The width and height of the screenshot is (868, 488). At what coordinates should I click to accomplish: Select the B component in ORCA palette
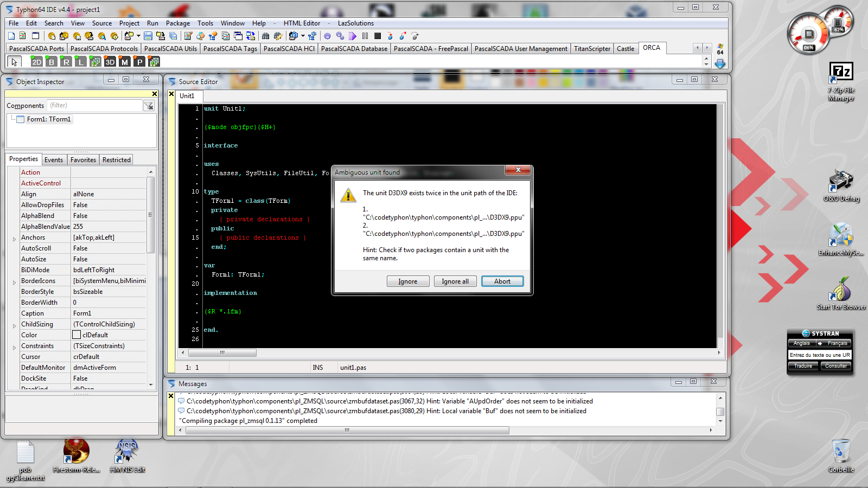coord(51,61)
